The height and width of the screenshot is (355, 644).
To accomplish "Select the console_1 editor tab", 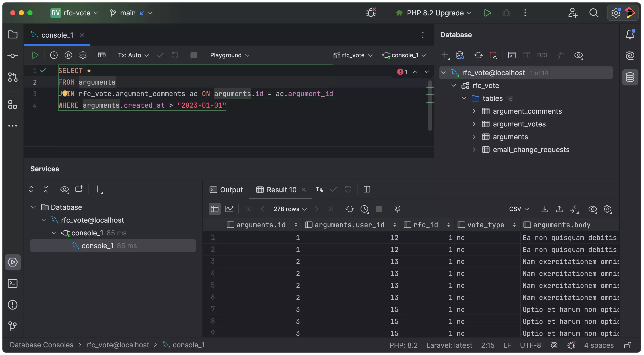I will [x=57, y=35].
